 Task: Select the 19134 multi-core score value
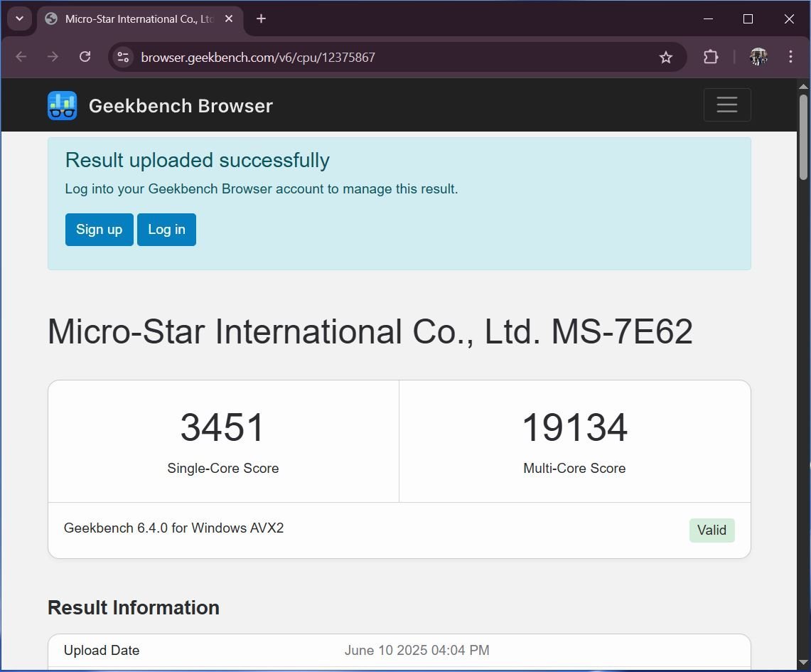tap(574, 428)
